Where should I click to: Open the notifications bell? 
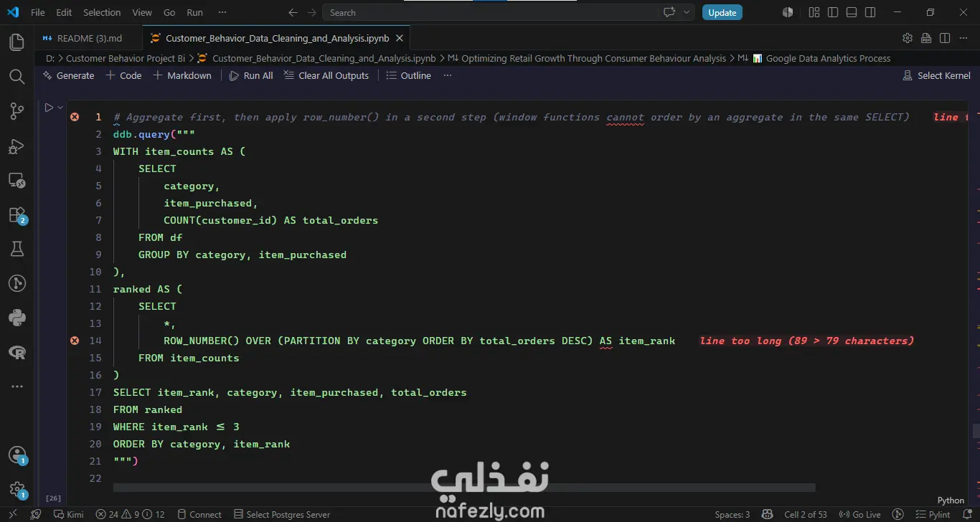coord(968,514)
